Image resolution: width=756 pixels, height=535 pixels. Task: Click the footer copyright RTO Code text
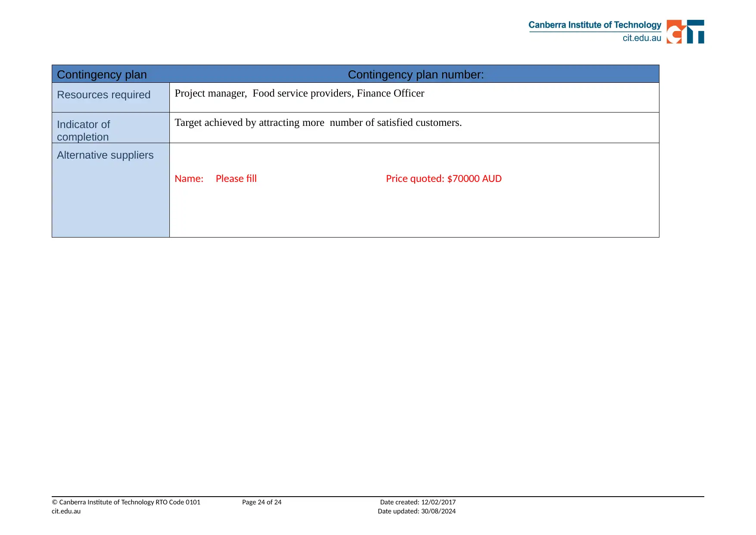coord(126,502)
